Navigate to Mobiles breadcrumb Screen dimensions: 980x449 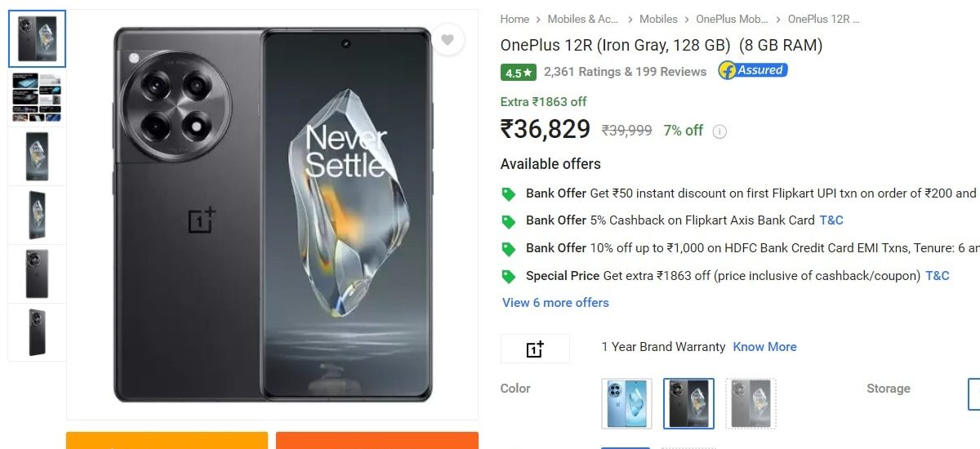pos(658,19)
